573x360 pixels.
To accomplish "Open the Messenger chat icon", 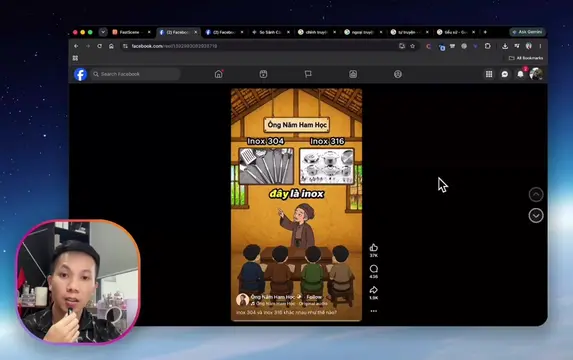I will [505, 74].
